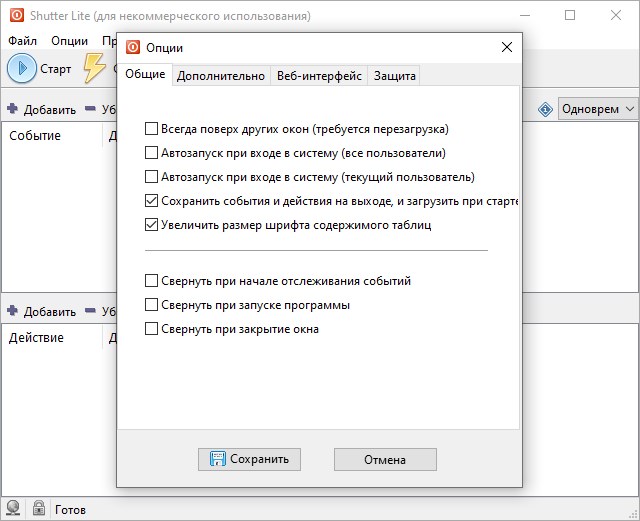Screen dimensions: 640x521
Task: Click the plus icon beside the Events panel's Добавить
Action: click(13, 109)
